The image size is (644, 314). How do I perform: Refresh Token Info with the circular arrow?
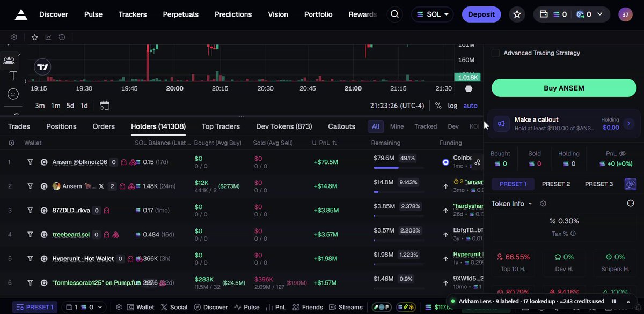tap(631, 204)
